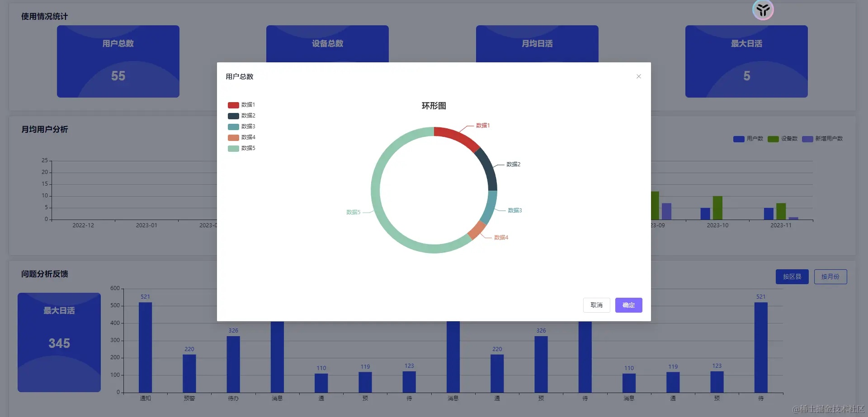Click the orange 数据4 donut segment
The height and width of the screenshot is (417, 868).
477,230
